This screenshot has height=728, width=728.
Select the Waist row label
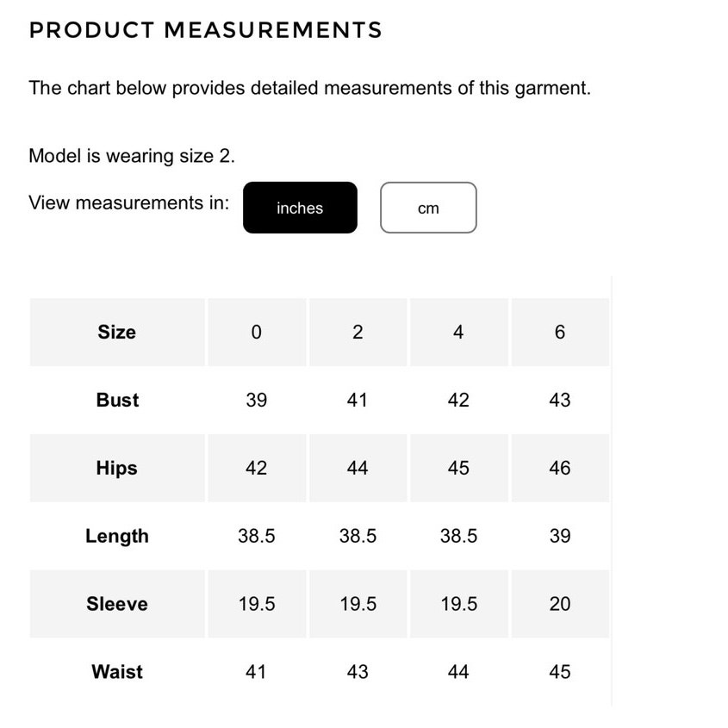coord(117,672)
